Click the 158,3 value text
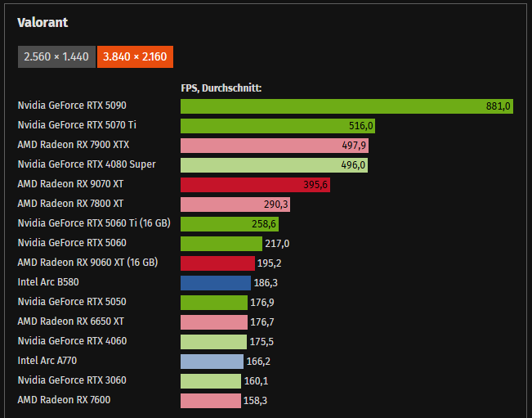This screenshot has width=532, height=418. point(256,401)
